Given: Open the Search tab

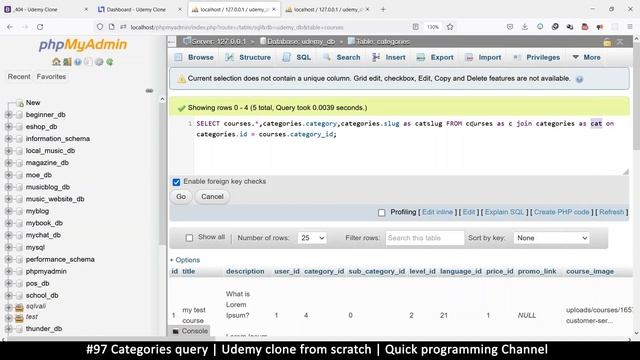Looking at the screenshot, I should (x=342, y=58).
